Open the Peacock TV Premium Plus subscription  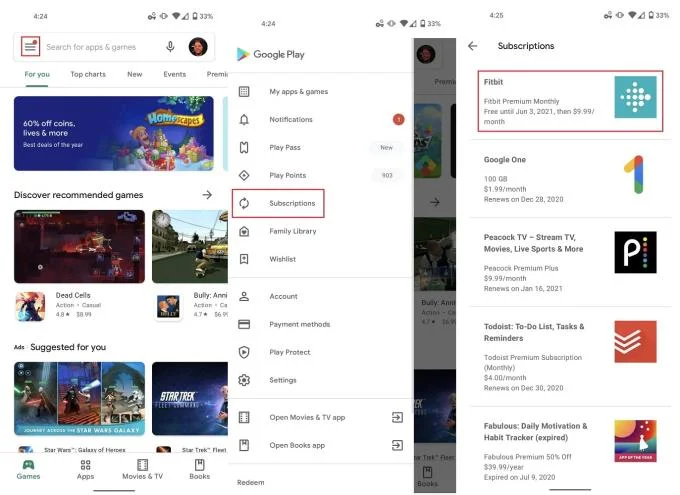[x=570, y=262]
